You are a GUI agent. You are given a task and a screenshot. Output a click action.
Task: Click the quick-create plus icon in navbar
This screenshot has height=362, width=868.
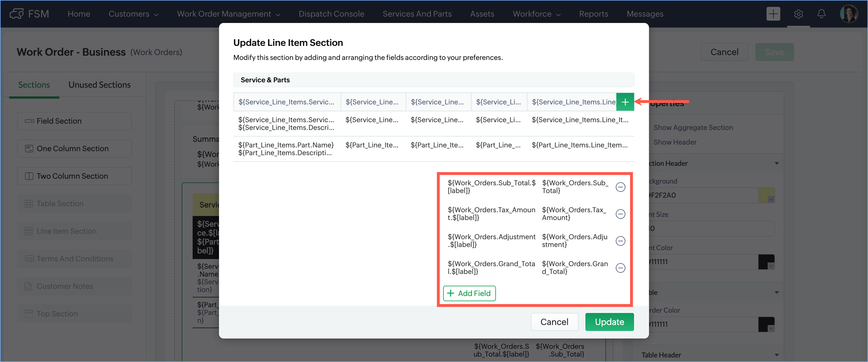pos(773,14)
